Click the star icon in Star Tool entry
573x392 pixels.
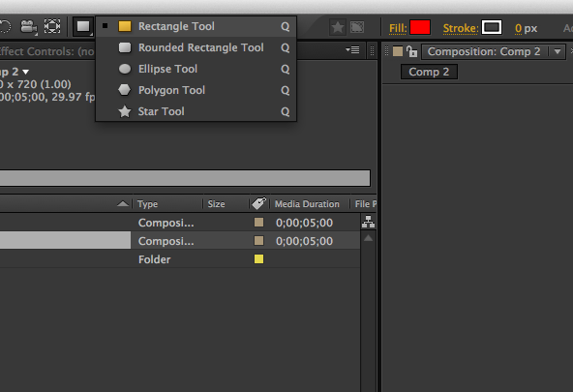pos(125,111)
